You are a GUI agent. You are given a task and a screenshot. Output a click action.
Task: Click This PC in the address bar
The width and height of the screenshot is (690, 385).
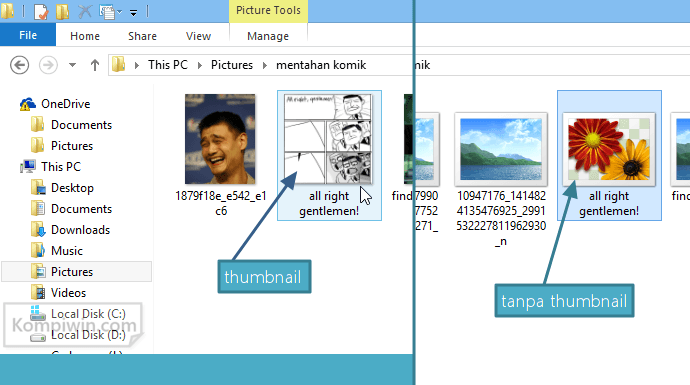pyautogui.click(x=168, y=65)
